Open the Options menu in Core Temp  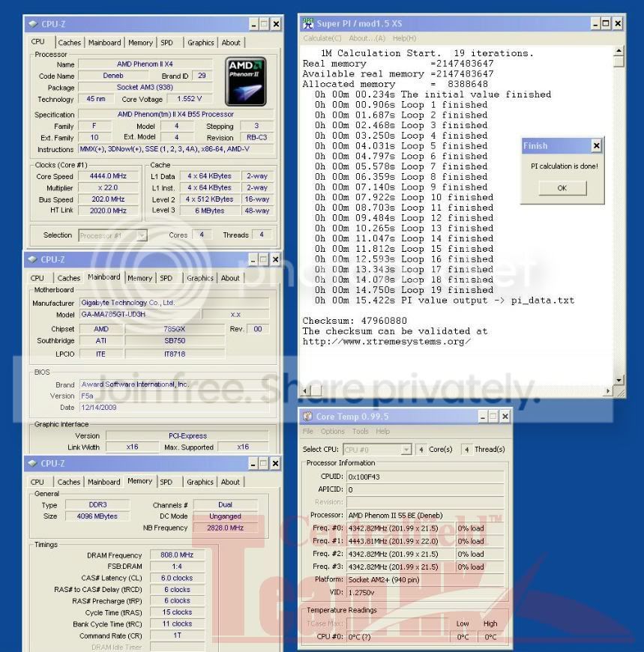[x=332, y=432]
